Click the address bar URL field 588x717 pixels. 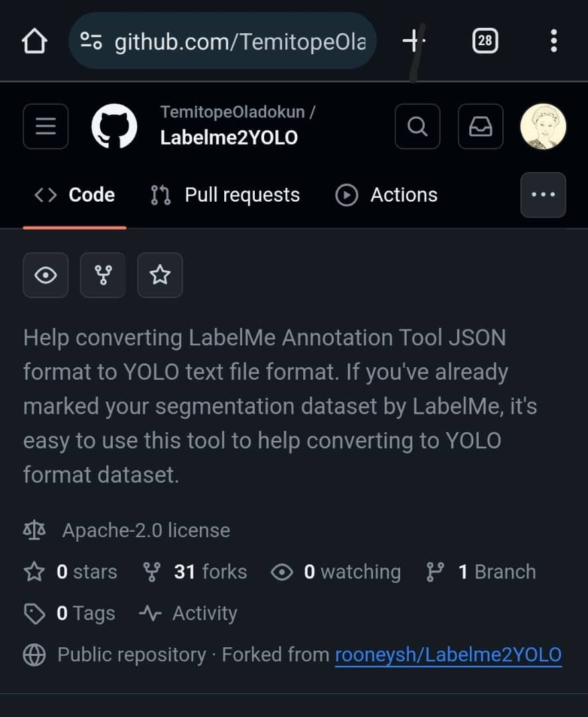click(222, 40)
